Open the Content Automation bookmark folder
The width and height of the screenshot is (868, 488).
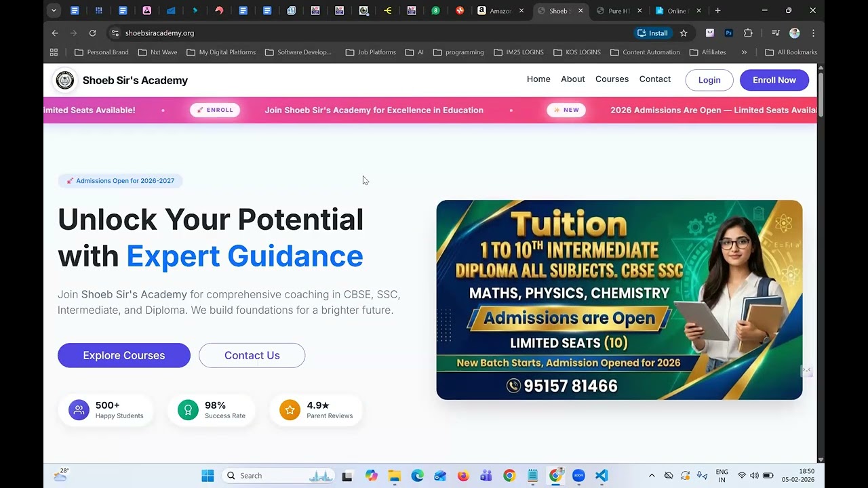pyautogui.click(x=644, y=52)
